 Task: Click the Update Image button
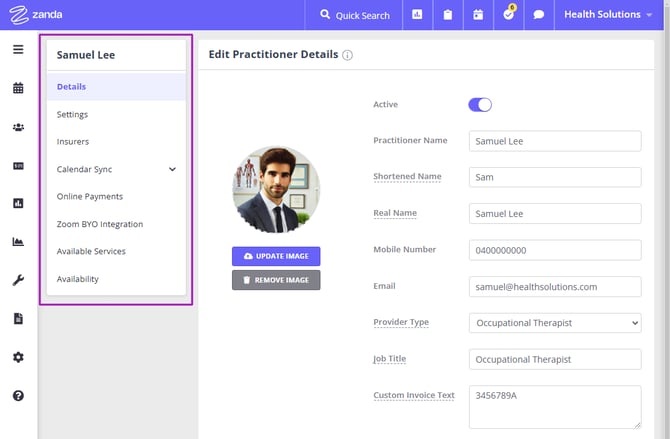pos(276,256)
